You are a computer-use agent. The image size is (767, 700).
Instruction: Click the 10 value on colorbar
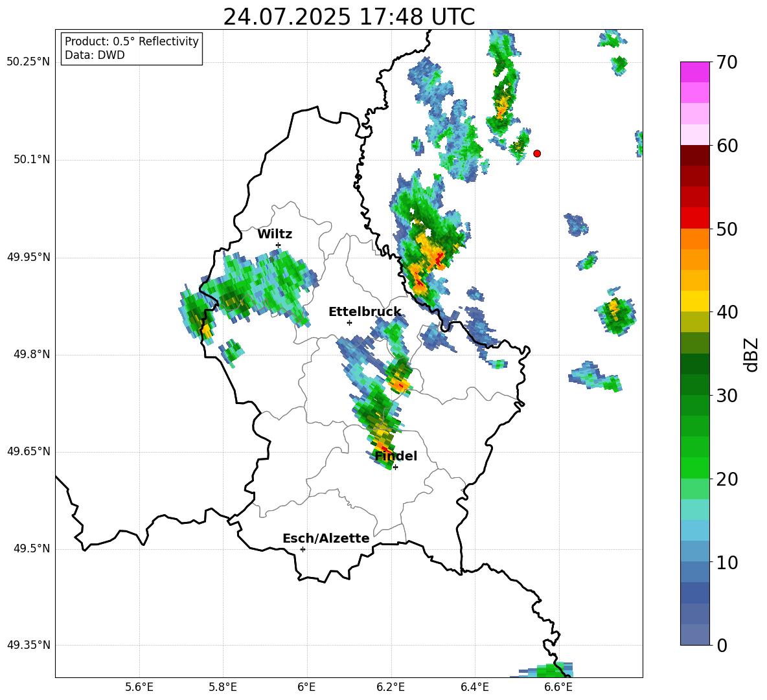[727, 562]
